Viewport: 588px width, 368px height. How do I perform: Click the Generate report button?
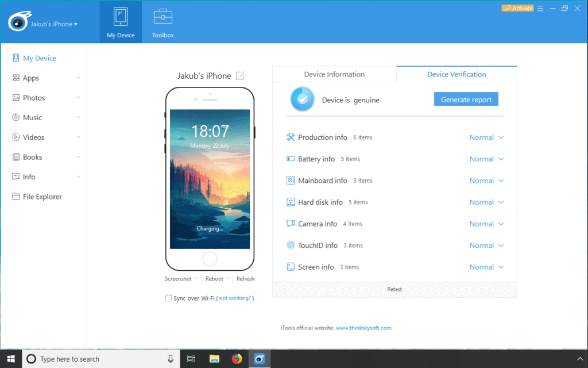coord(466,99)
